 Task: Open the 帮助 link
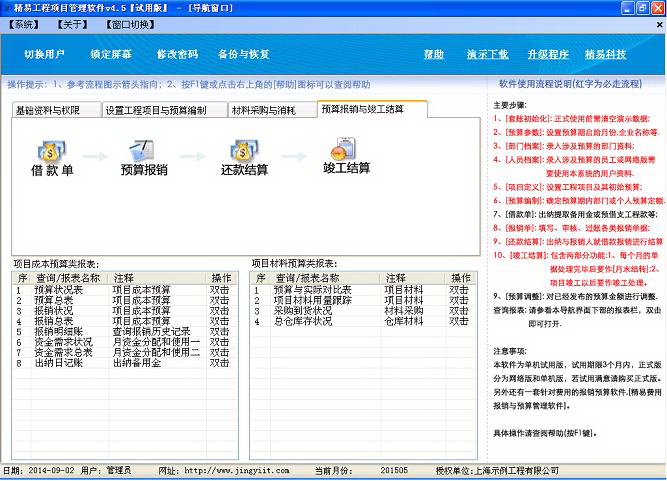433,54
